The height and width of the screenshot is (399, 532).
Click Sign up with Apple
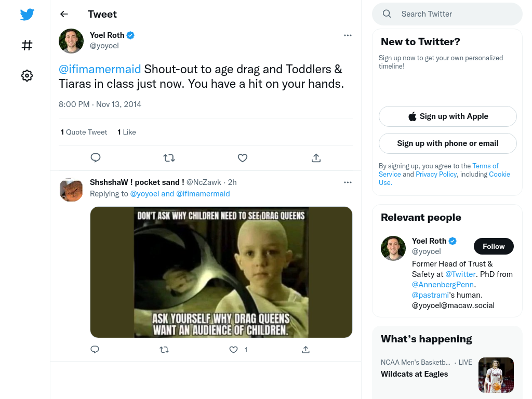point(447,116)
